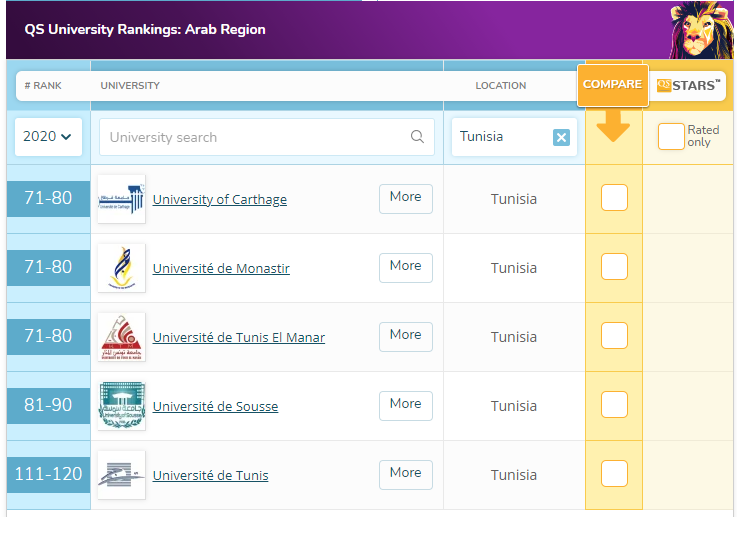
Task: Sort by the # RANK column header
Action: 43,86
